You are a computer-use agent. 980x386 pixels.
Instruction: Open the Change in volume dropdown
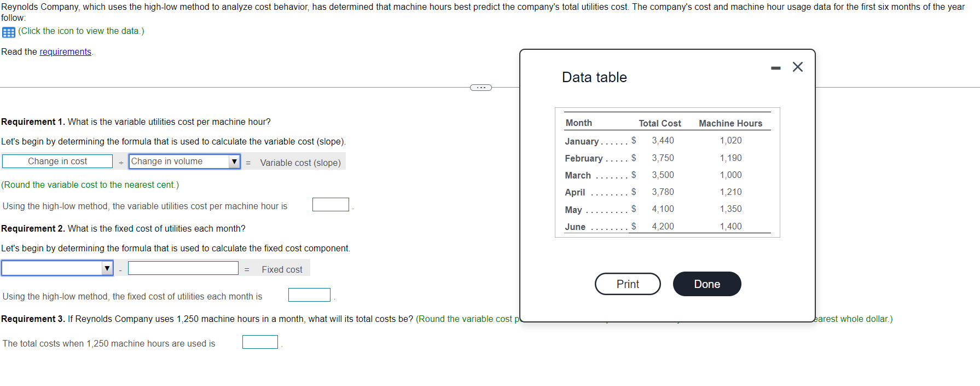click(x=184, y=161)
